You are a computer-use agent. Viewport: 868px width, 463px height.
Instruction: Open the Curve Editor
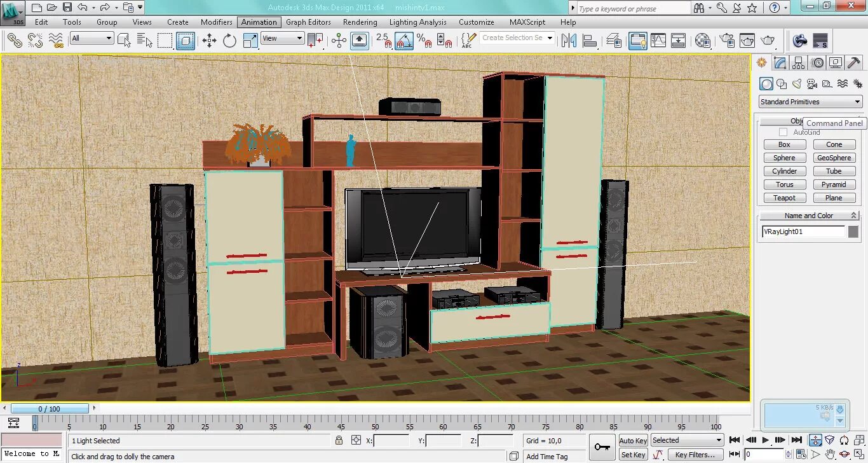658,41
